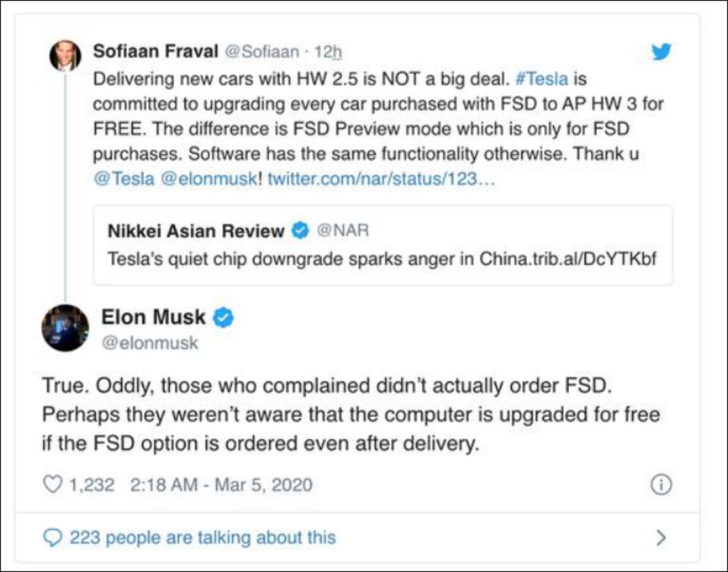Click the Elon Musk display name
Viewport: 728px width, 572px height.
point(154,317)
